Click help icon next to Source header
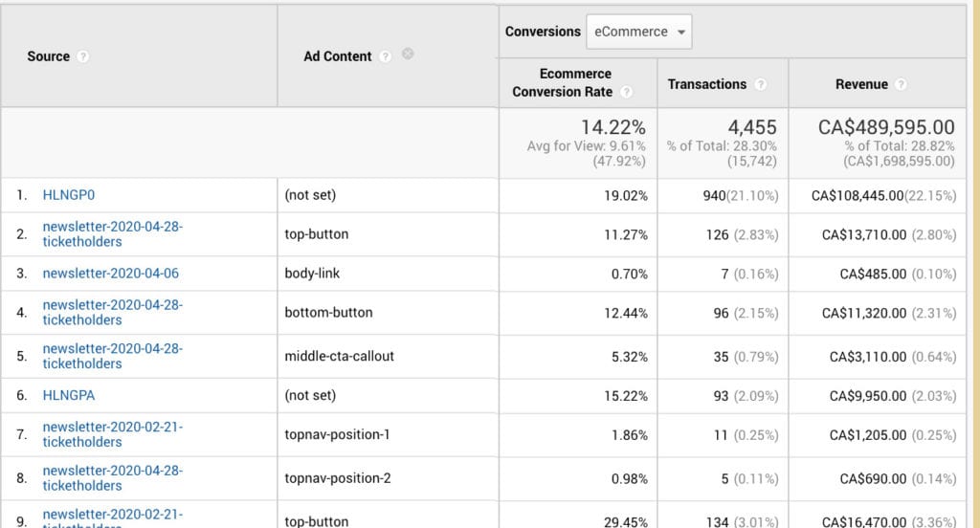 [x=83, y=56]
